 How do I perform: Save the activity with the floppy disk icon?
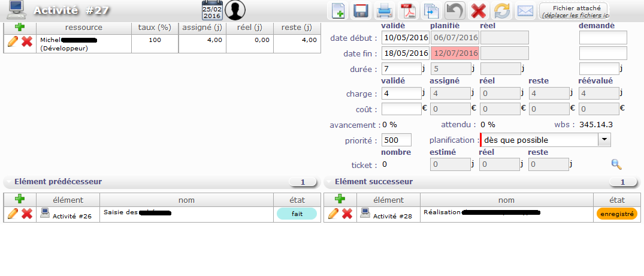pos(361,11)
